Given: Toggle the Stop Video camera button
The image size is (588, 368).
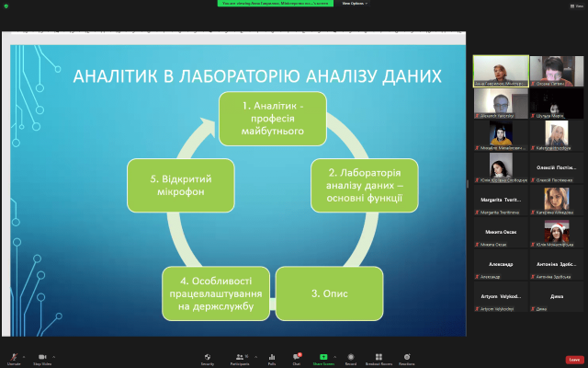Looking at the screenshot, I should pyautogui.click(x=41, y=356).
